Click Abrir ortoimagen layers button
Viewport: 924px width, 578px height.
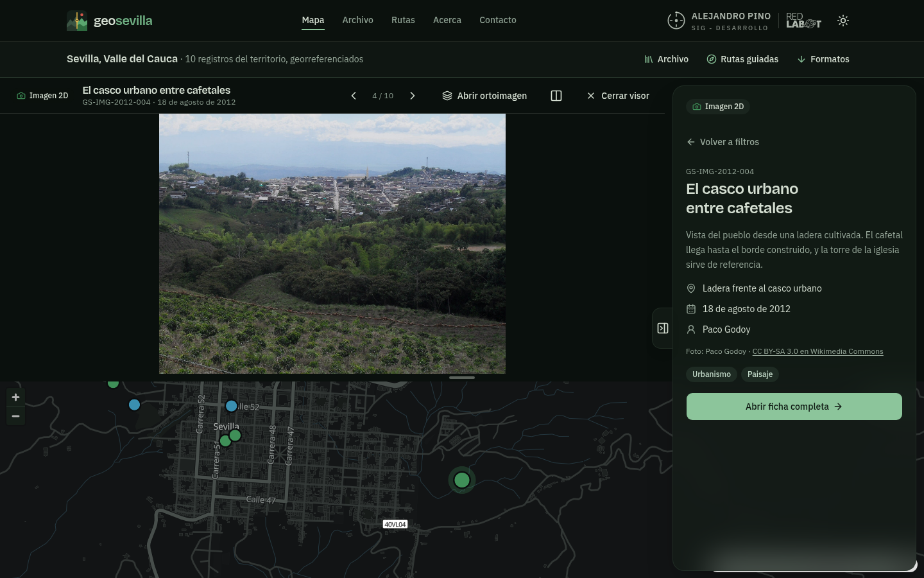point(484,96)
